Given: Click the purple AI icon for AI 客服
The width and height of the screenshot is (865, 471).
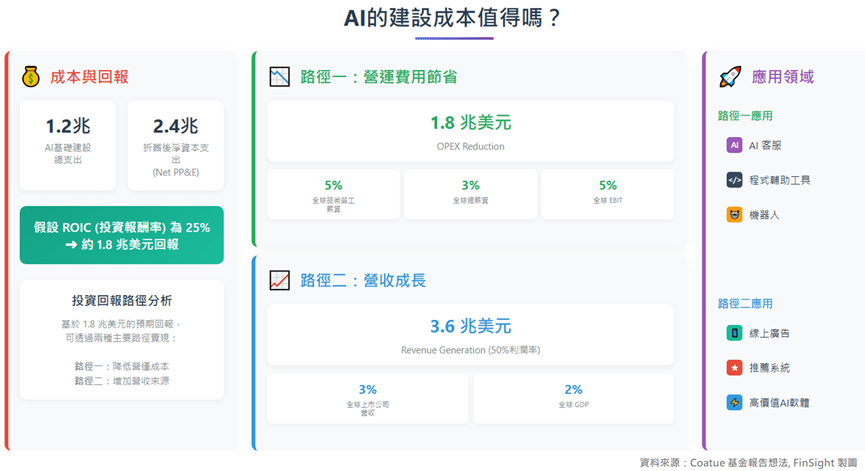Looking at the screenshot, I should 734,145.
